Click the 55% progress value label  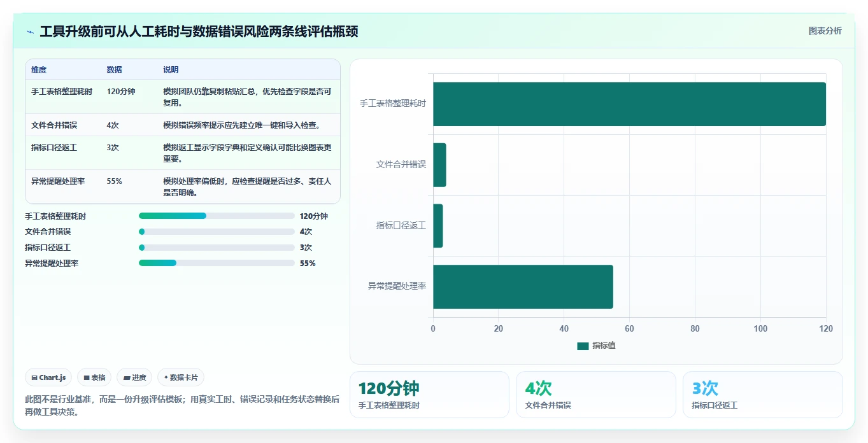click(308, 264)
